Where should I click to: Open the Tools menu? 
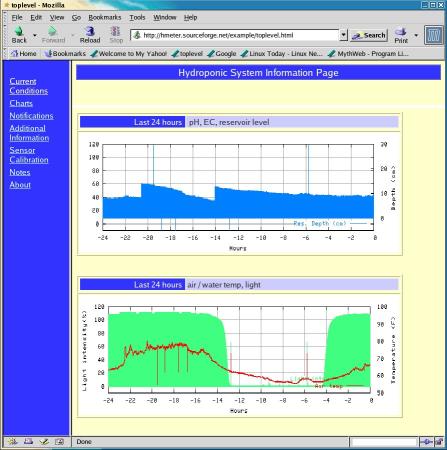coord(137,17)
